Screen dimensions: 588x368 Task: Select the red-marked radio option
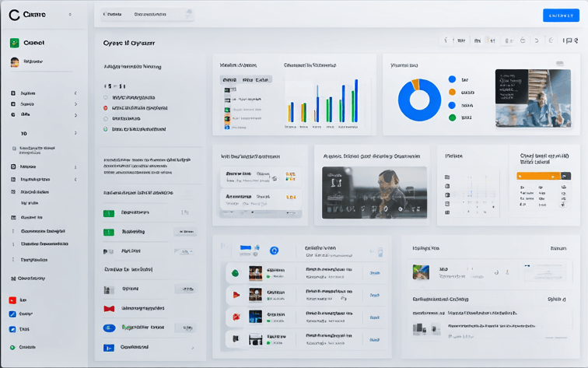(106, 108)
